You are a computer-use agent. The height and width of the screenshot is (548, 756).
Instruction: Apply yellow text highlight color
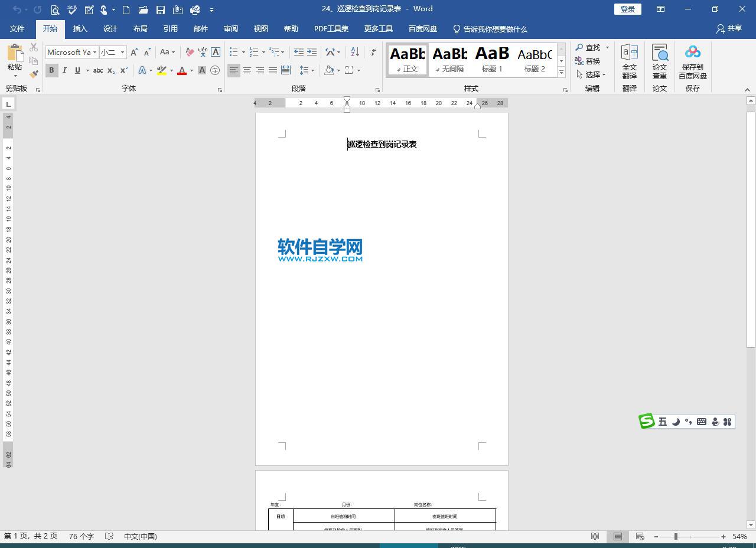pos(162,70)
